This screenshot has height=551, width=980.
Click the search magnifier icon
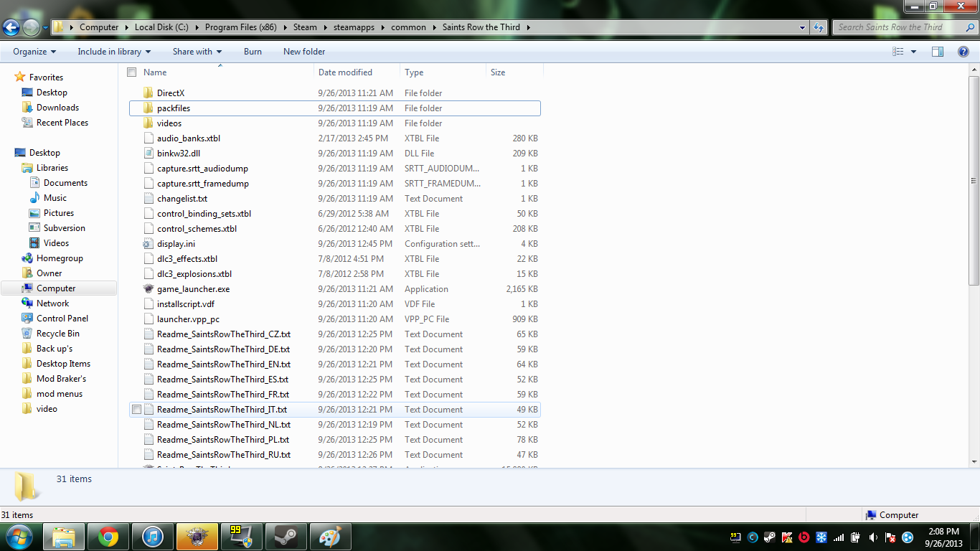(x=969, y=27)
